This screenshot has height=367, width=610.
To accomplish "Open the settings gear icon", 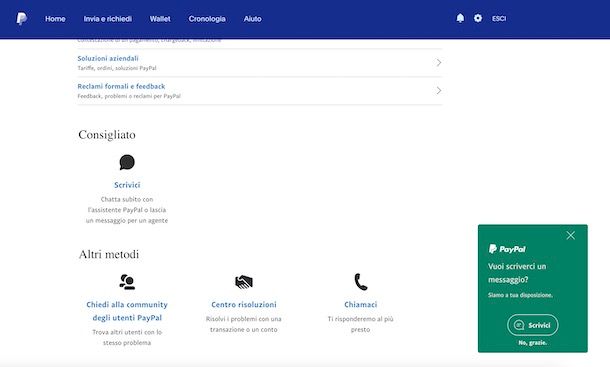I will pyautogui.click(x=478, y=18).
